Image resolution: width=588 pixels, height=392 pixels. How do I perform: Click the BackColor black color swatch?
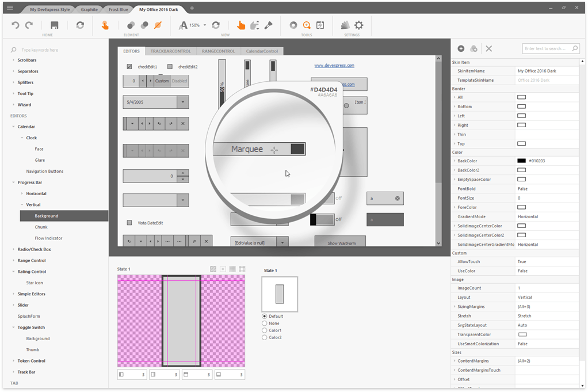coord(521,161)
